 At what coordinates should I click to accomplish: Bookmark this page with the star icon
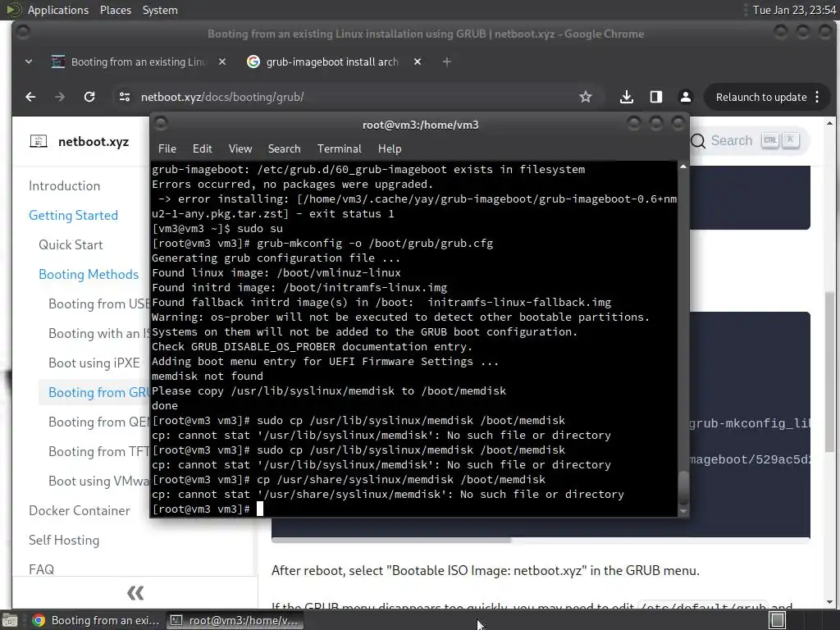[586, 97]
